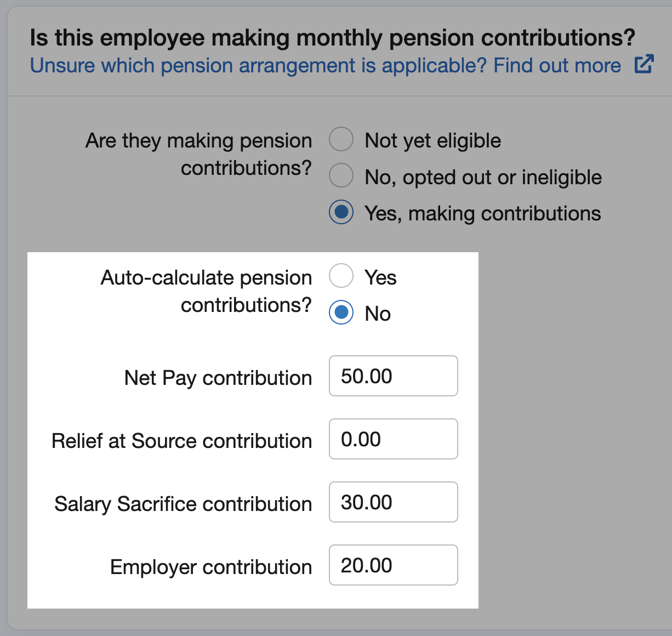Click the Net Pay contribution field
Image resolution: width=672 pixels, height=636 pixels.
pyautogui.click(x=393, y=376)
